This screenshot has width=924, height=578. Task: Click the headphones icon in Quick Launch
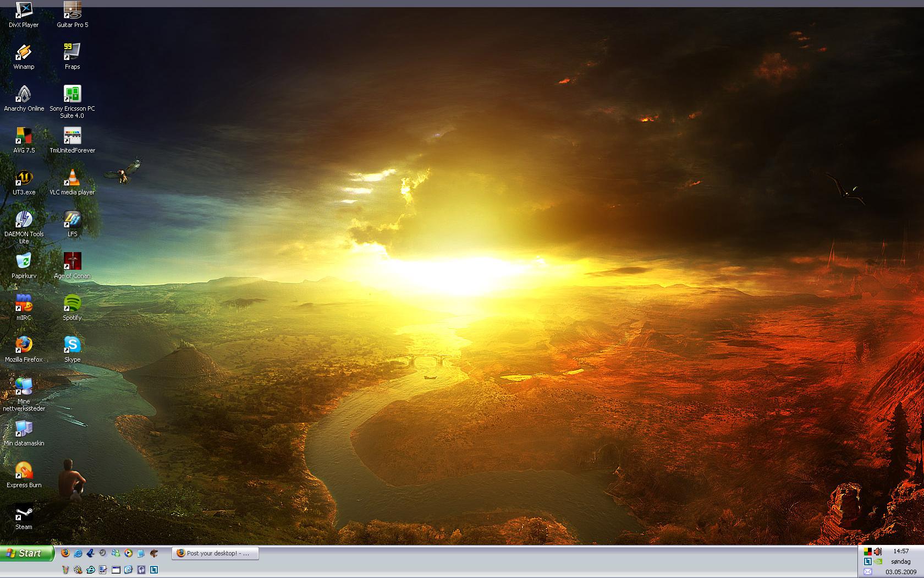(141, 570)
